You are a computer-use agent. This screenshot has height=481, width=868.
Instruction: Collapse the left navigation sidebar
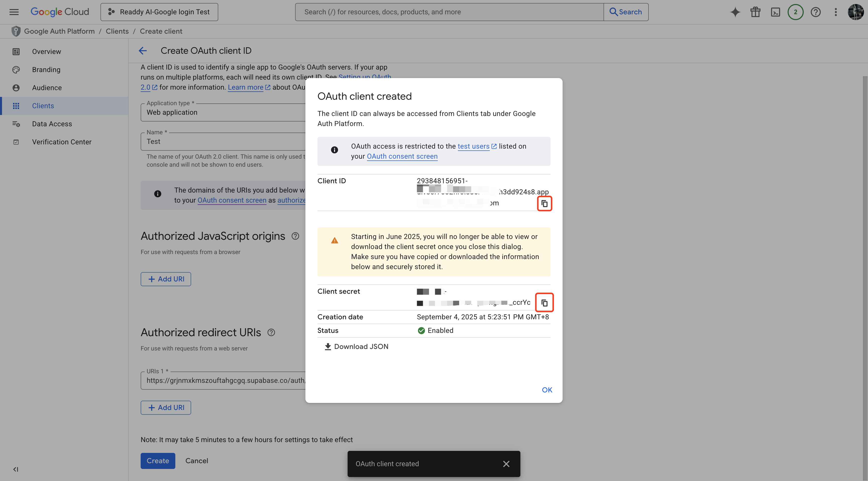coord(16,469)
